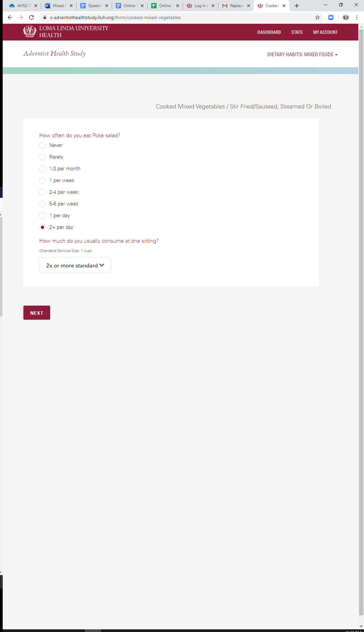364x632 pixels.
Task: Go to Dashboard in top navigation
Action: tap(269, 32)
